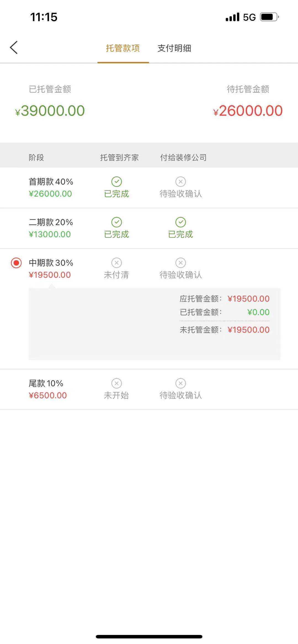Select the 中期款 30% radio button
Image resolution: width=298 pixels, height=644 pixels.
16,263
